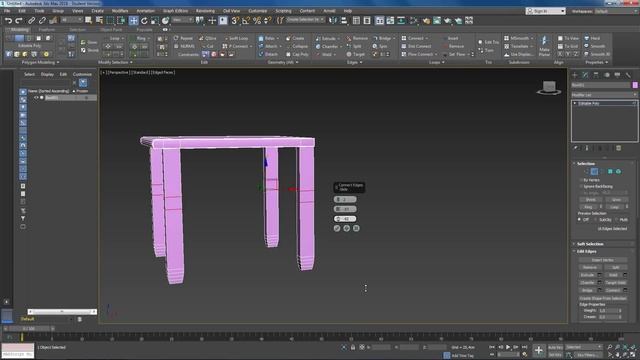This screenshot has width=640, height=360.
Task: Open the Sign In dropdown
Action: pos(545,11)
